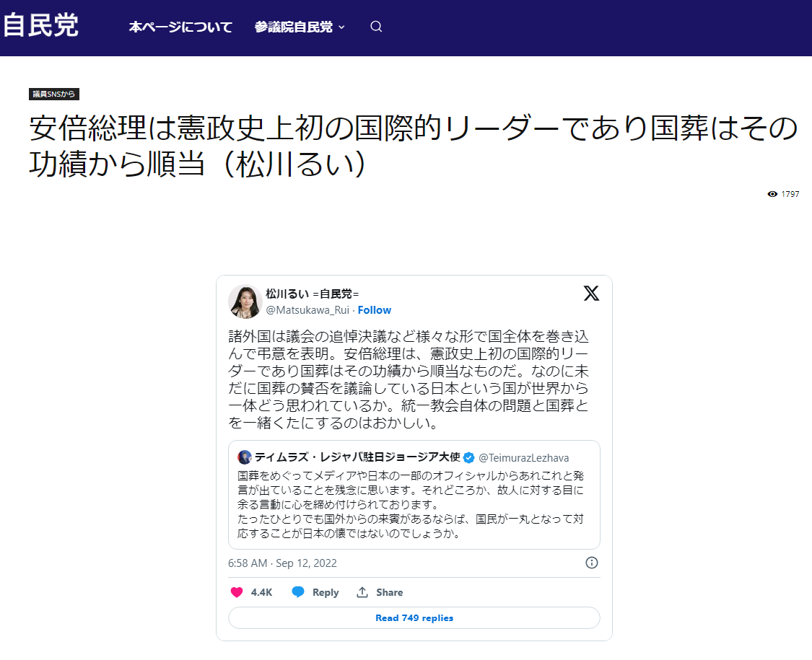Click the 議員SNSから category tag

pyautogui.click(x=54, y=94)
